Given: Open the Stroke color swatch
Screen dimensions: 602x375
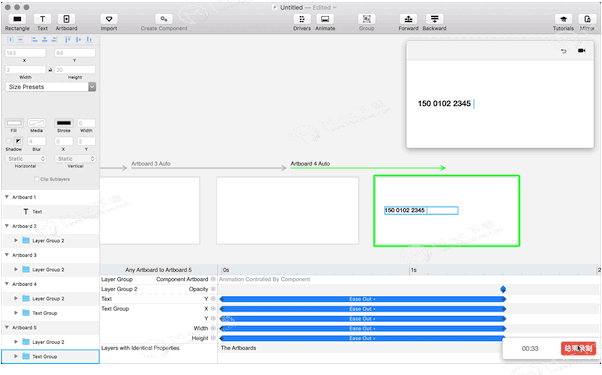Looking at the screenshot, I should 64,123.
